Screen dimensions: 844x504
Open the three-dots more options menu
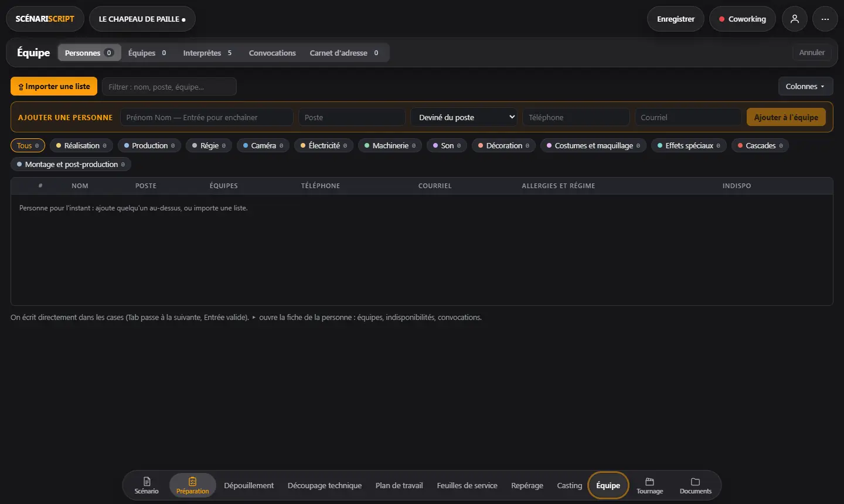[x=825, y=19]
